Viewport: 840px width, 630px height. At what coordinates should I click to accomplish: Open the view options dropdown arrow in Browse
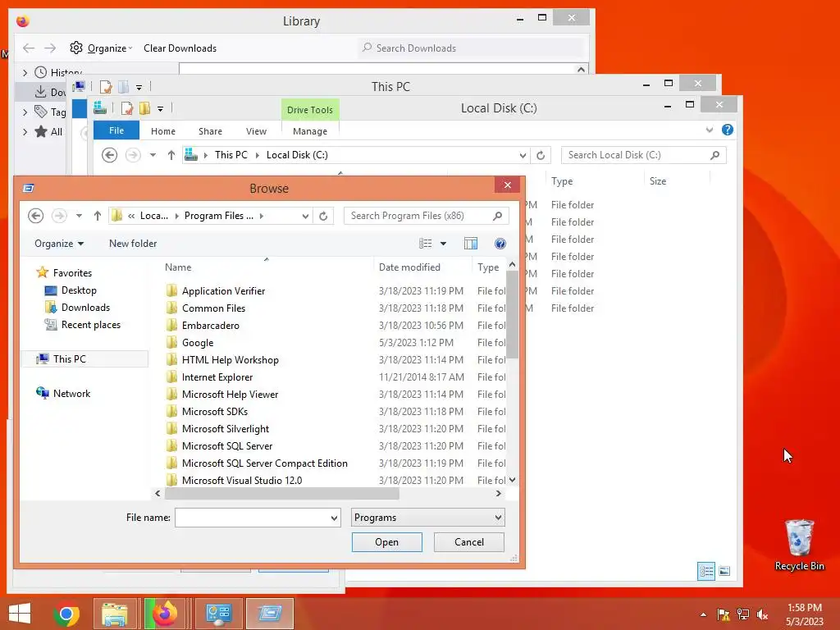pyautogui.click(x=443, y=244)
